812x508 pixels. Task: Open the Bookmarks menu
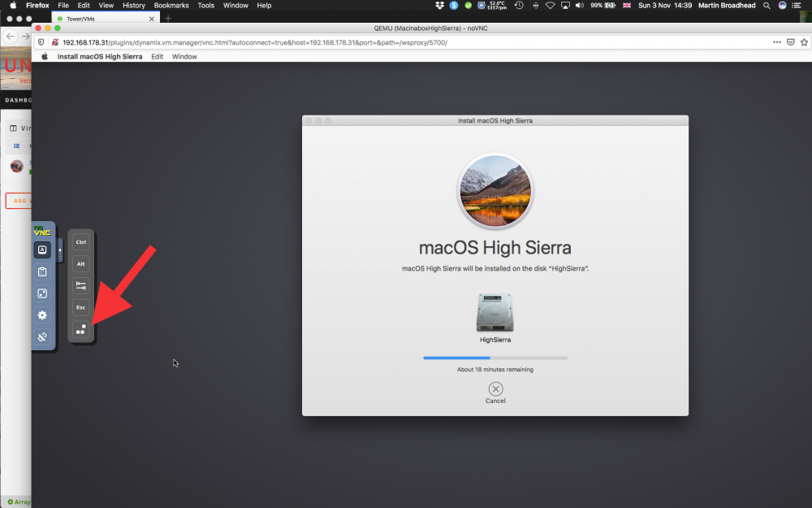pyautogui.click(x=171, y=5)
